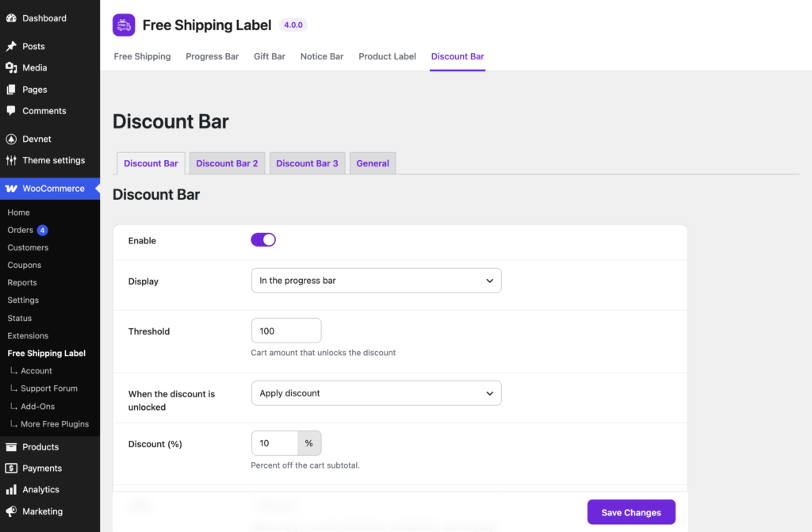Click 'Percent off the cart subtotal.' text

click(305, 465)
